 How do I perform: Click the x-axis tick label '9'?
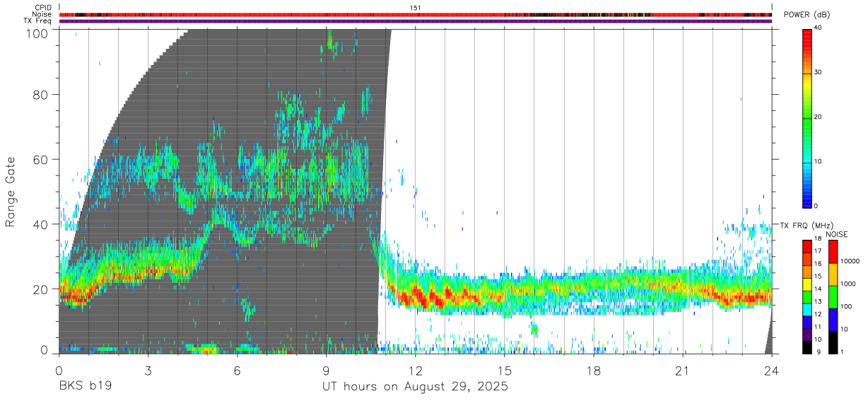tap(326, 370)
